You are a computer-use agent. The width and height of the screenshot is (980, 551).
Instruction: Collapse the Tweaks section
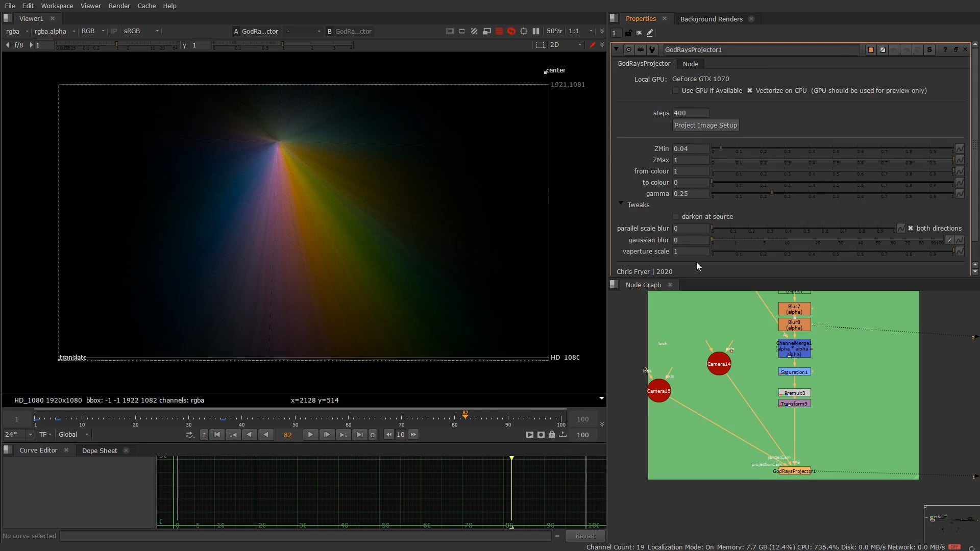[621, 204]
